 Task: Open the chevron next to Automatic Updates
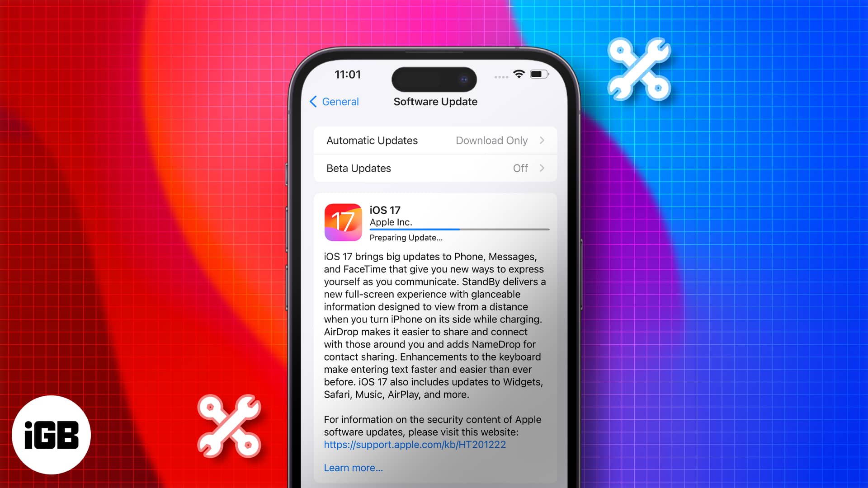542,140
